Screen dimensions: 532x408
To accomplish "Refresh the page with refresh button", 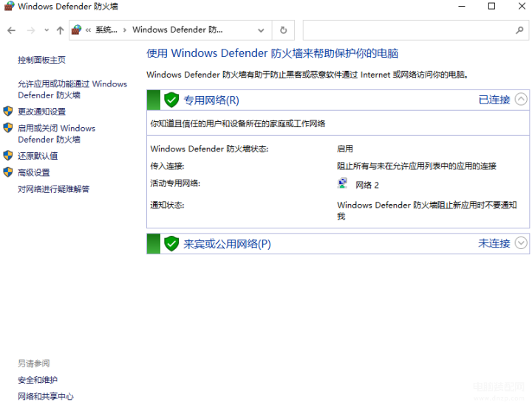I will click(x=283, y=30).
